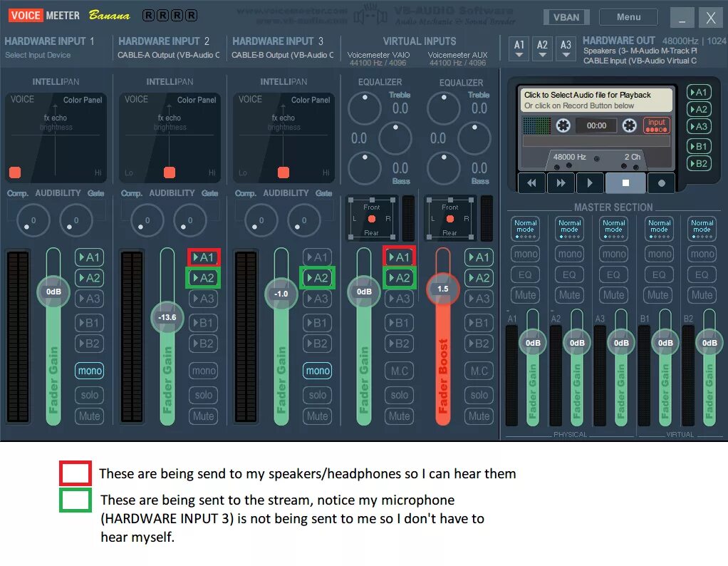
Task: Cycle Normal mode on master bus A2
Action: pyautogui.click(x=569, y=228)
